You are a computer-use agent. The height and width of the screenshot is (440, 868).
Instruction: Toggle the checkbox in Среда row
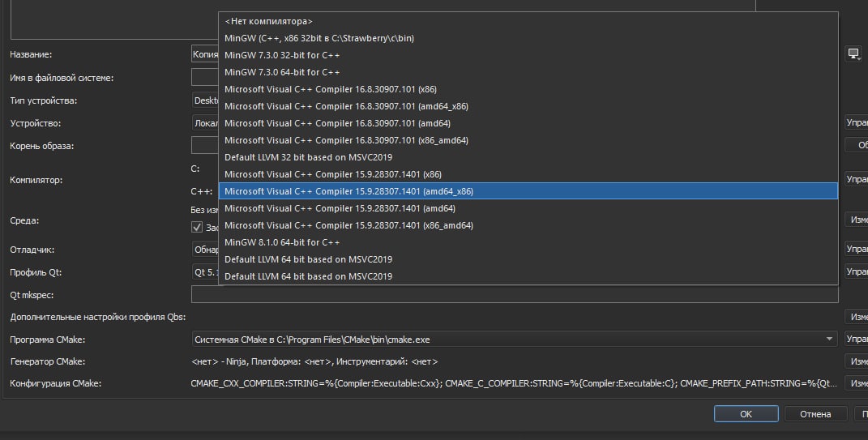(196, 227)
